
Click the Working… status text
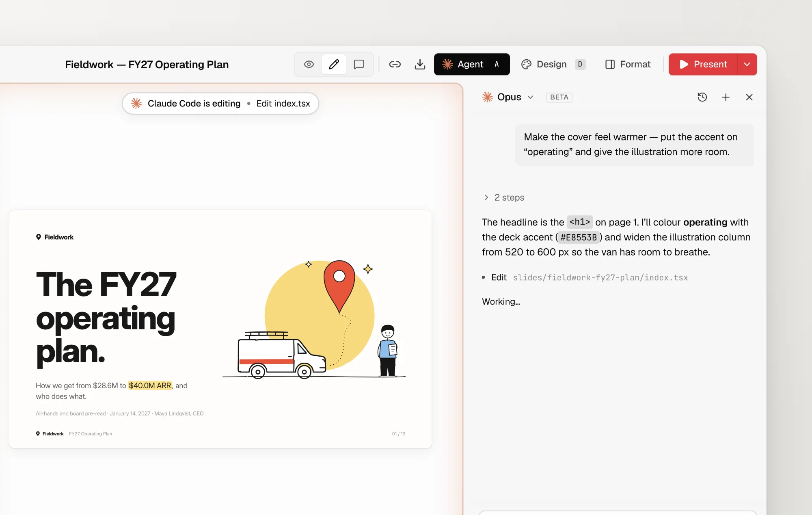[x=501, y=301]
